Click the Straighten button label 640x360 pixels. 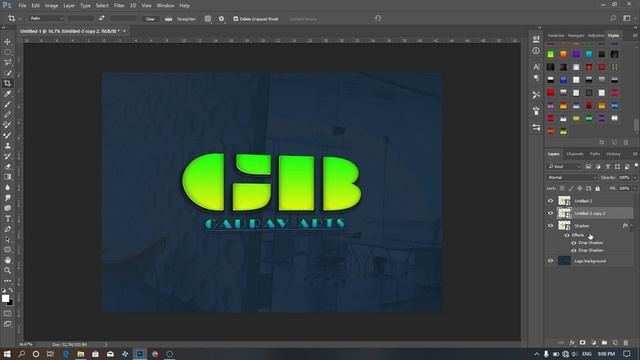(186, 19)
